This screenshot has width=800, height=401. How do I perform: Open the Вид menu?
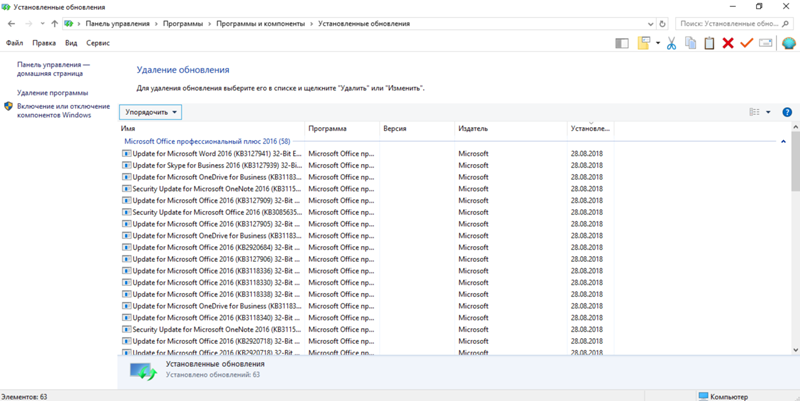pyautogui.click(x=71, y=43)
